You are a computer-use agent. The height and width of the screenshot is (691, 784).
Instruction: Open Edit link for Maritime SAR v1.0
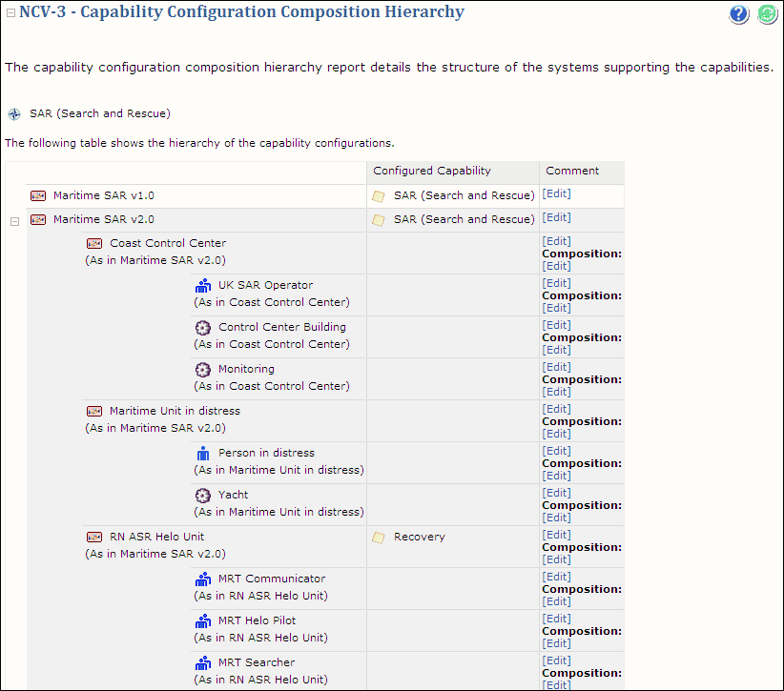(x=556, y=193)
